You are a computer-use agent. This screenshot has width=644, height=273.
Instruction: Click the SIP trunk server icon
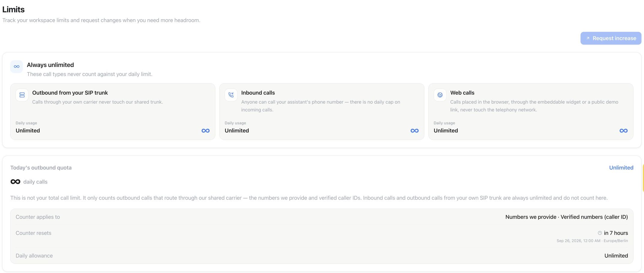coord(22,95)
